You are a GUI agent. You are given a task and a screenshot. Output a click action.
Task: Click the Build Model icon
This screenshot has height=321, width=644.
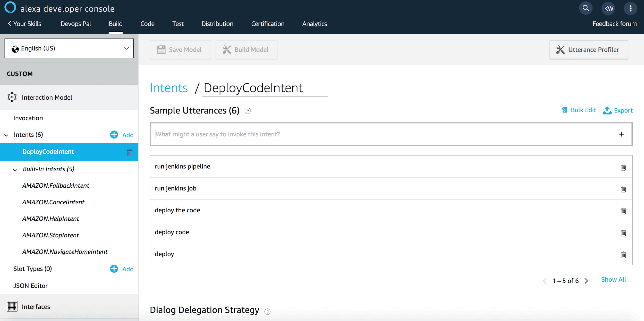(x=227, y=49)
